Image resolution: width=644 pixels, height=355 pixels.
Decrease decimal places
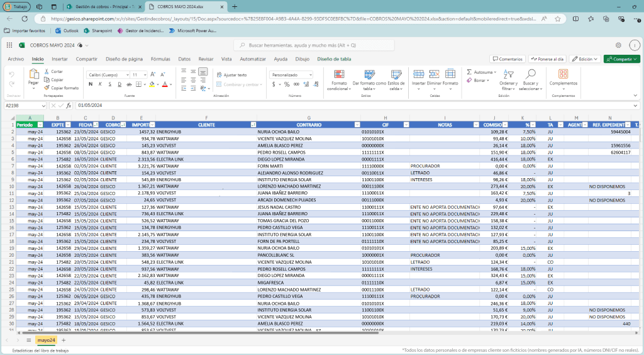(316, 84)
